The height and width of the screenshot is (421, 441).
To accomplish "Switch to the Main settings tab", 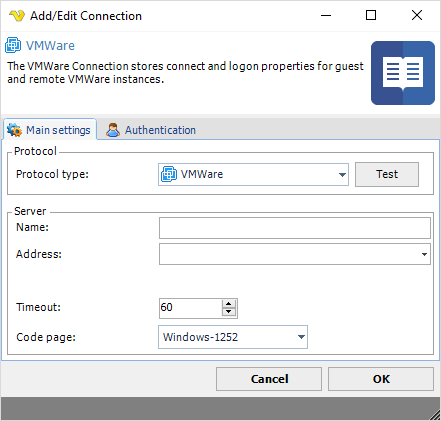I will coord(50,130).
